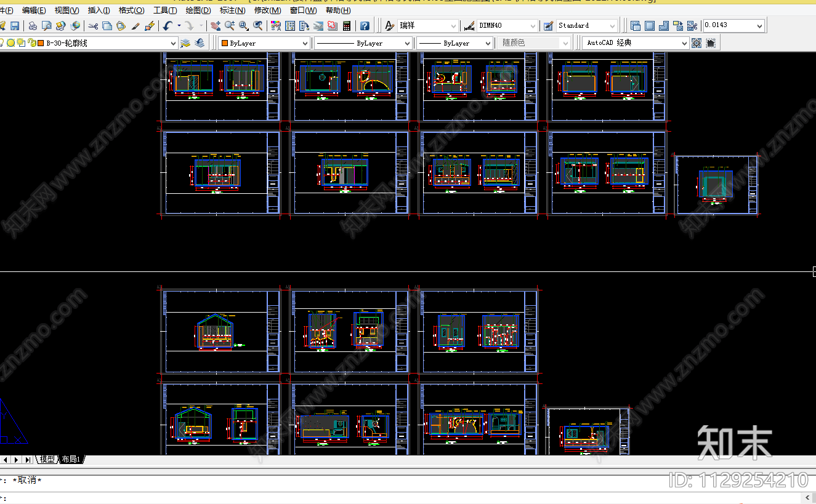The image size is (816, 504).
Task: Select the Match Properties brush icon
Action: point(135,26)
